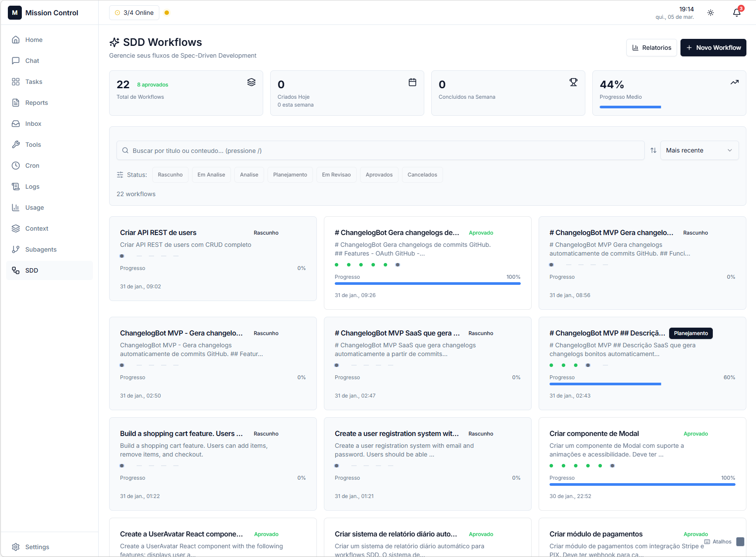Open the Logs panel via sidebar icon
Image resolution: width=756 pixels, height=557 pixels.
coord(16,186)
